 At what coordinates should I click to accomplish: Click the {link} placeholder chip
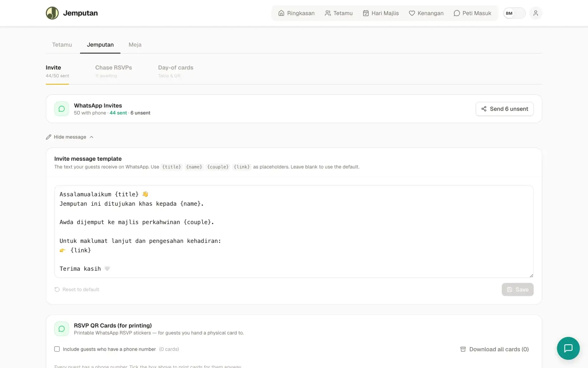(x=242, y=167)
